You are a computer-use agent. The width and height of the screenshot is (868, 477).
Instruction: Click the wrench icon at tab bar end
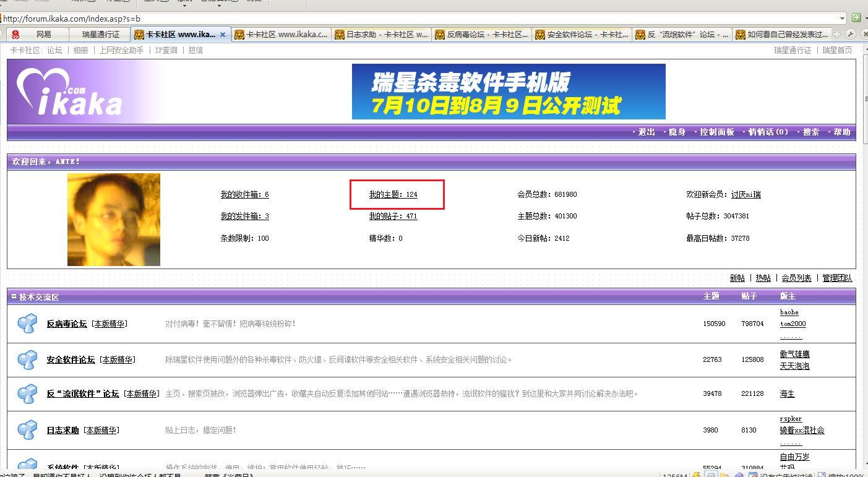pyautogui.click(x=851, y=35)
